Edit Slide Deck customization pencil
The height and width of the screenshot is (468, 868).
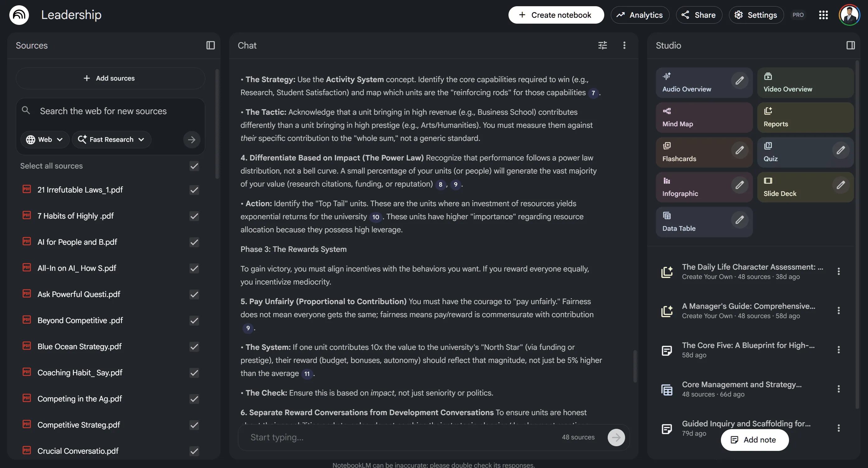[x=841, y=185]
